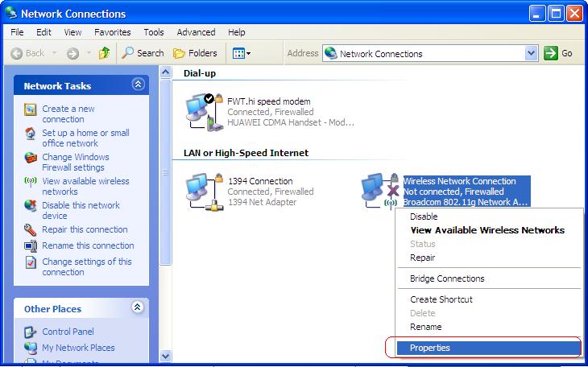Click the FWT.hi speed modem name text

pyautogui.click(x=269, y=101)
